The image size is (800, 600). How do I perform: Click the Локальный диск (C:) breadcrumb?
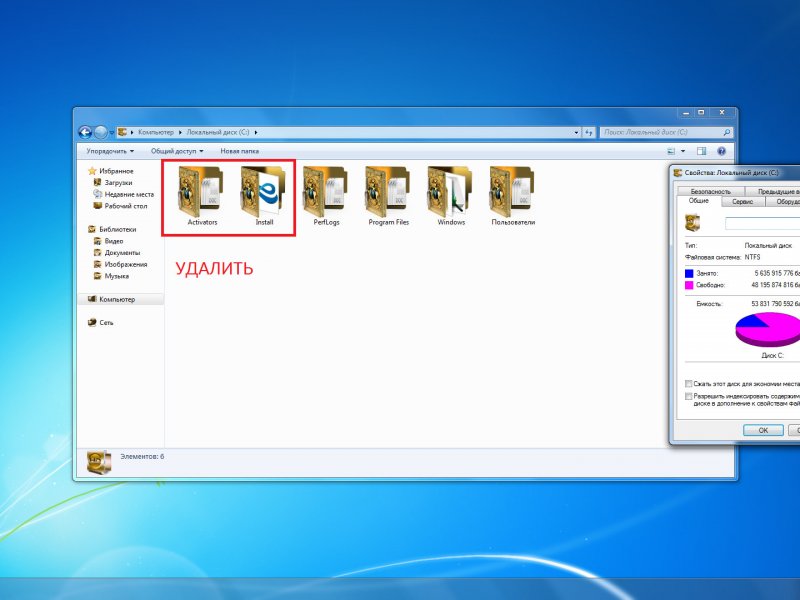click(x=218, y=132)
